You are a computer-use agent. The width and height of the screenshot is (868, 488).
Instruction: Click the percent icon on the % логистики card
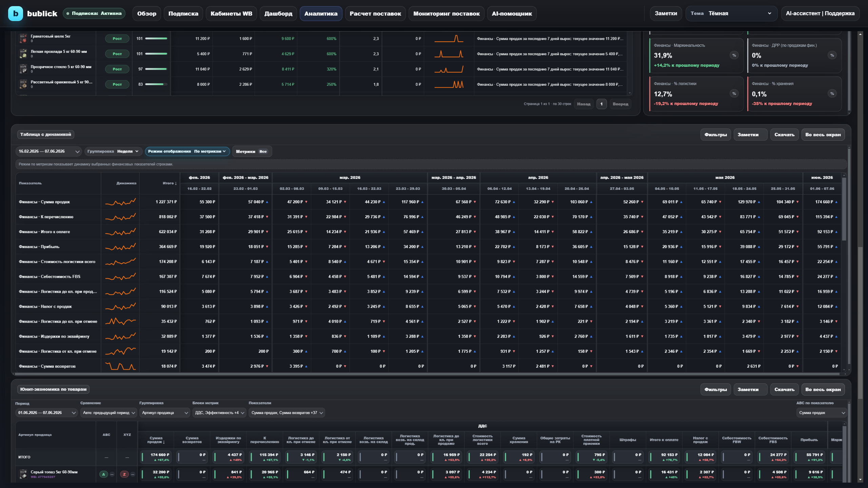tap(734, 94)
